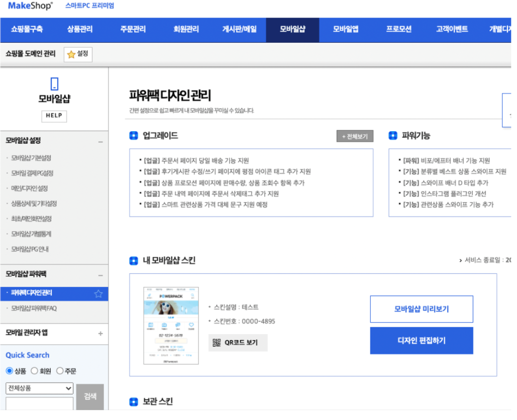Screen dimensions: 517x420
Task: Select the 상품 radio button
Action: tap(10, 371)
